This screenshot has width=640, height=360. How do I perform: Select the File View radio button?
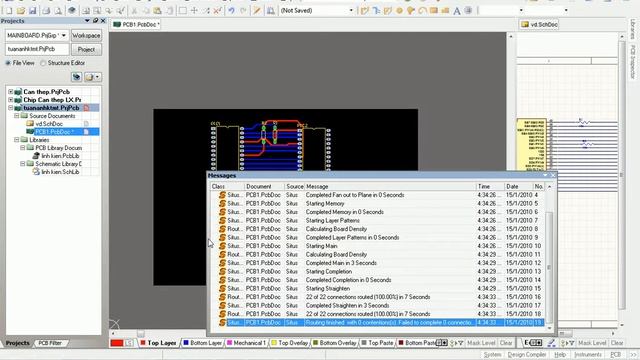[8, 63]
